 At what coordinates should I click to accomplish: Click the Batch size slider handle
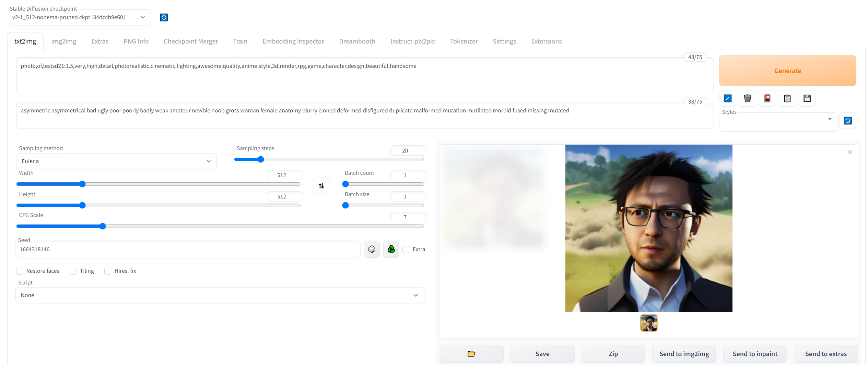[x=345, y=206]
